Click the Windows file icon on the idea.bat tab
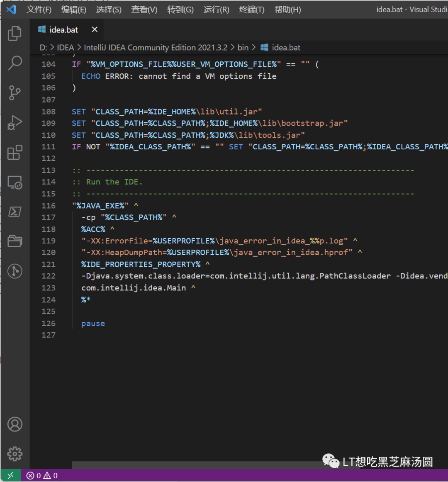Viewport: 448px width, 482px height. click(41, 29)
